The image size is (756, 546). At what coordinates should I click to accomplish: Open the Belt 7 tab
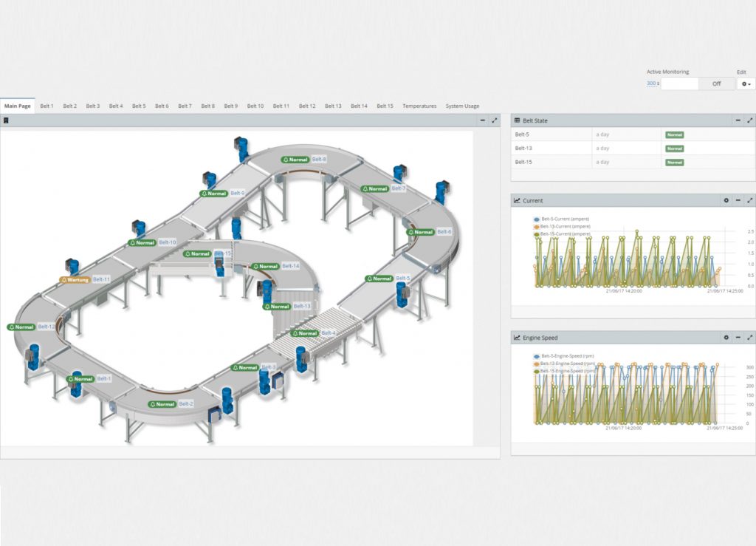(x=185, y=106)
